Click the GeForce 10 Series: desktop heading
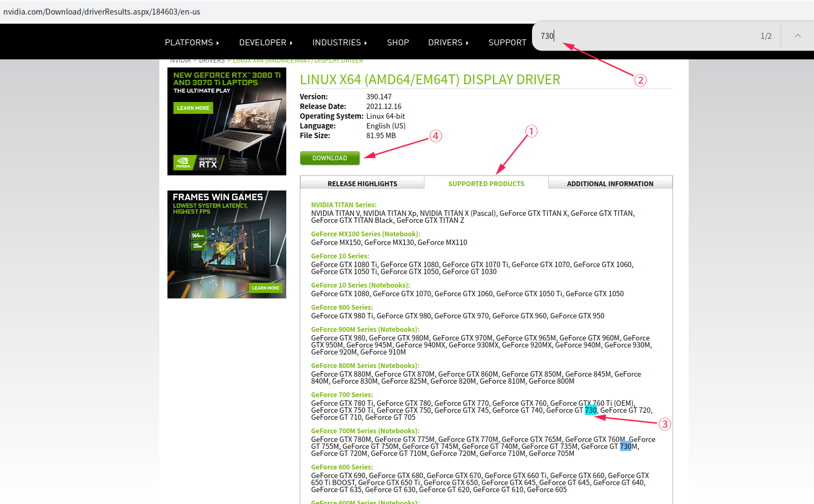This screenshot has height=504, width=814. 340,256
